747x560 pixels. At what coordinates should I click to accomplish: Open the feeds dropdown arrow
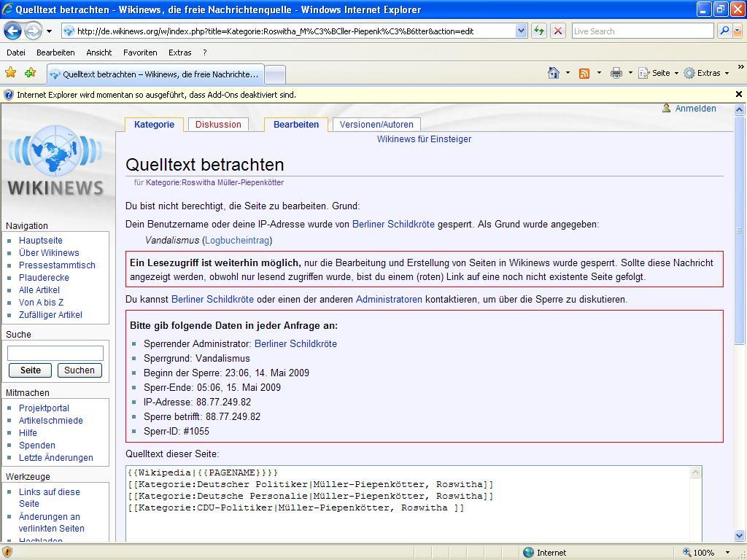[599, 73]
